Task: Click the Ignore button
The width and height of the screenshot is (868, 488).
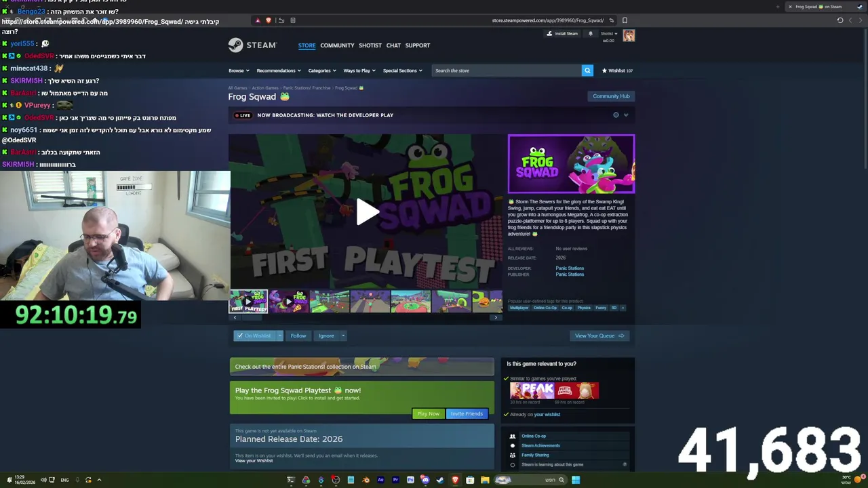Action: pos(326,335)
